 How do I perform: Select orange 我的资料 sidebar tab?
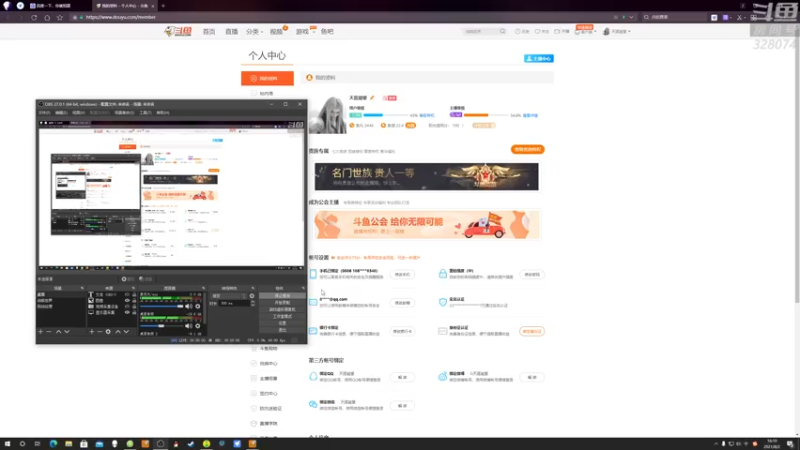click(267, 78)
